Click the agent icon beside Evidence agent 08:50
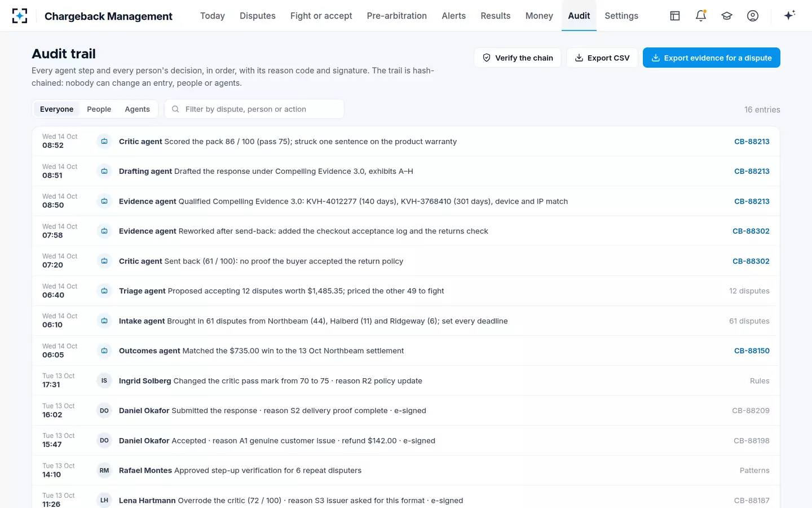The image size is (812, 508). point(104,201)
